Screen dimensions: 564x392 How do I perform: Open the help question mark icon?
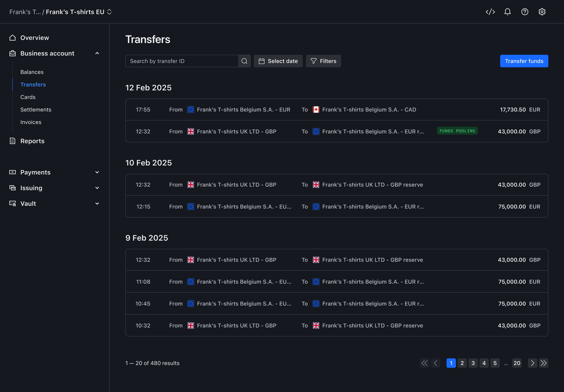pyautogui.click(x=525, y=12)
